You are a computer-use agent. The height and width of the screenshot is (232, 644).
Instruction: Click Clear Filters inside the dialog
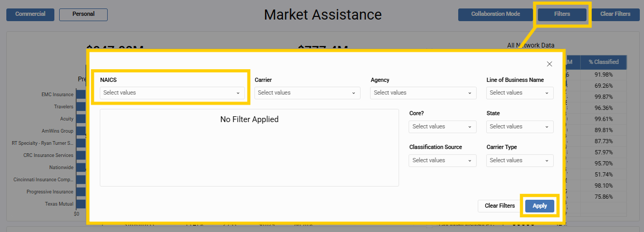click(x=500, y=206)
